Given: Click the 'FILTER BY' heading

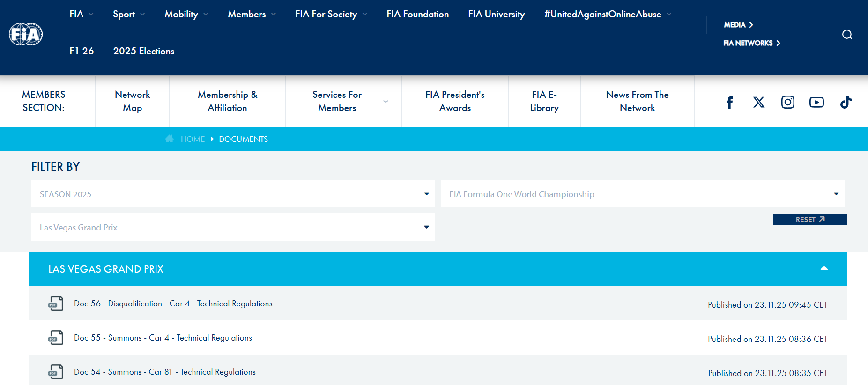Looking at the screenshot, I should click(55, 167).
